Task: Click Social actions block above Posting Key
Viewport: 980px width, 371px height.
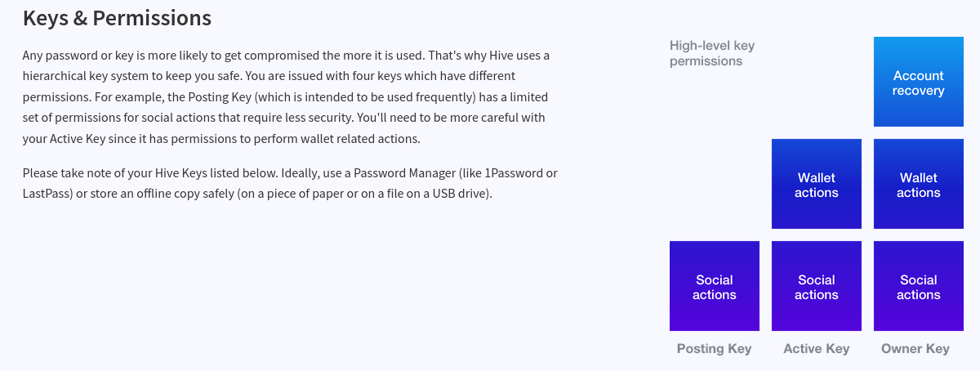Action: tap(714, 287)
